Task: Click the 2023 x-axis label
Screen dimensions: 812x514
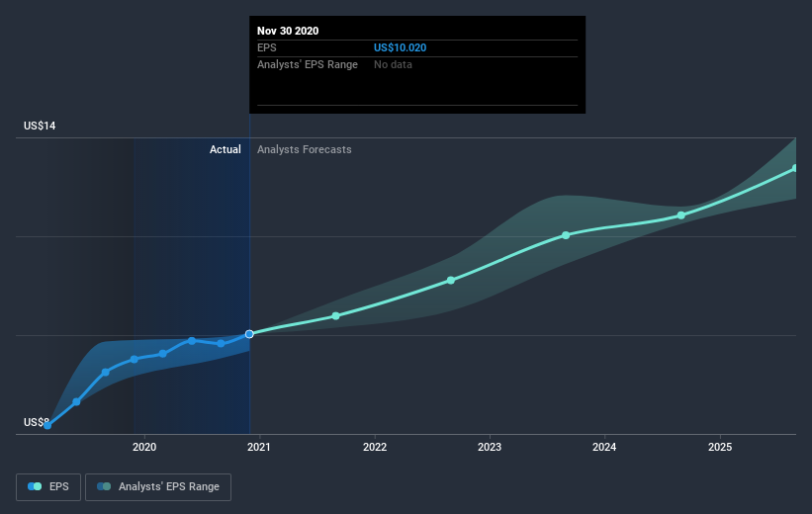Action: tap(490, 447)
